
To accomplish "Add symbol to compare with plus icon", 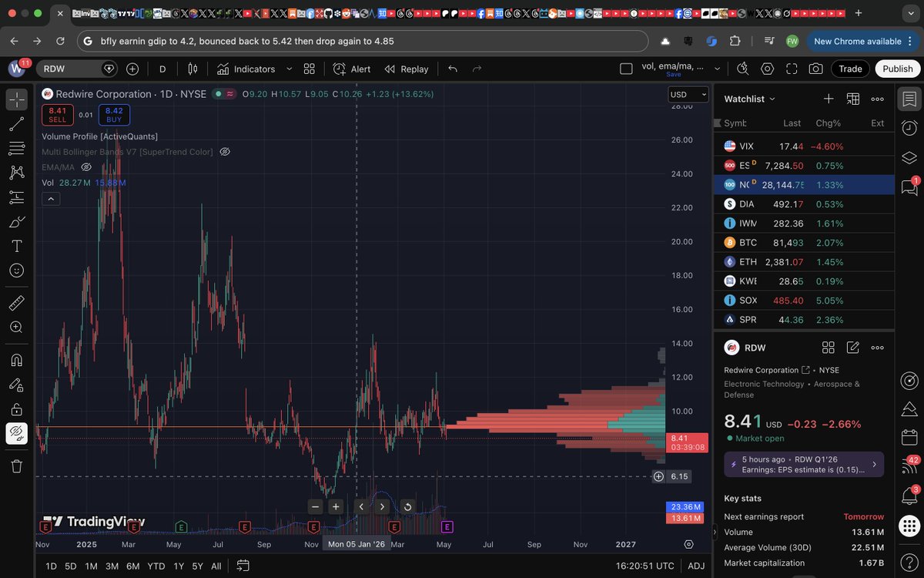I will coord(132,69).
